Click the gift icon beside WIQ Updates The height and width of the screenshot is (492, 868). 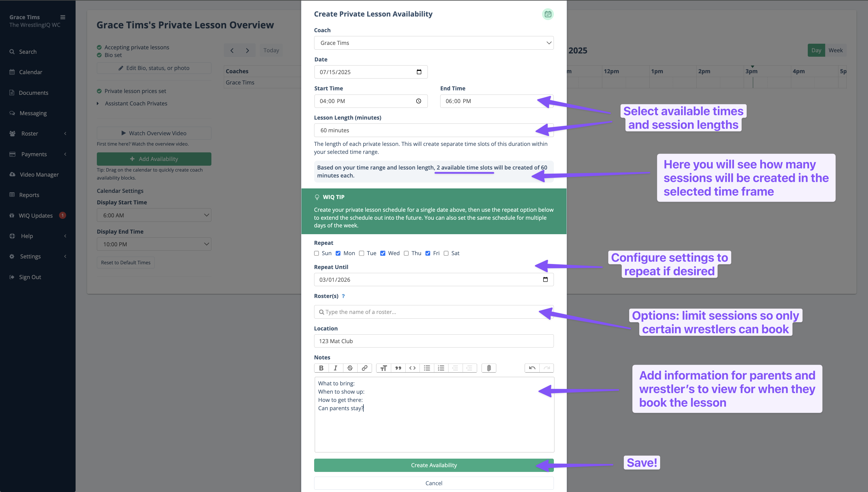tap(12, 215)
